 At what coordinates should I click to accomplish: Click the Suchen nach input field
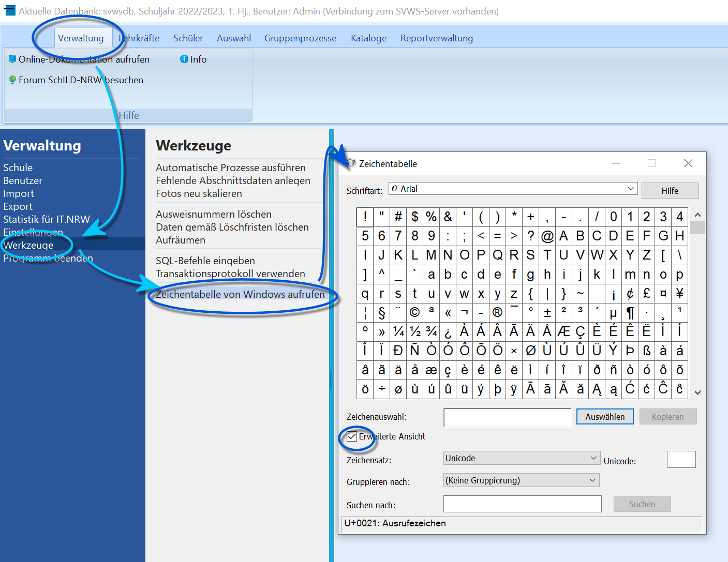click(x=523, y=504)
